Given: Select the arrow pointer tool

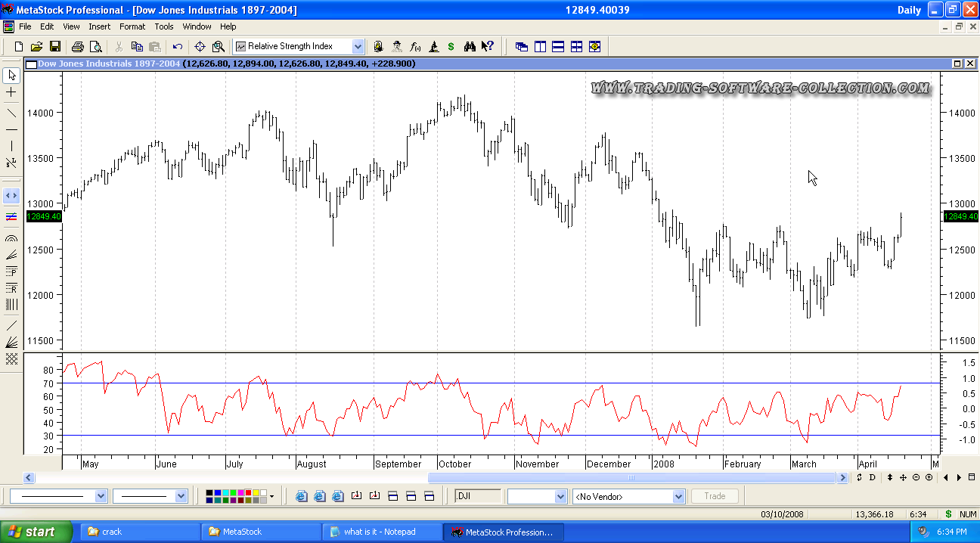Looking at the screenshot, I should tap(11, 75).
